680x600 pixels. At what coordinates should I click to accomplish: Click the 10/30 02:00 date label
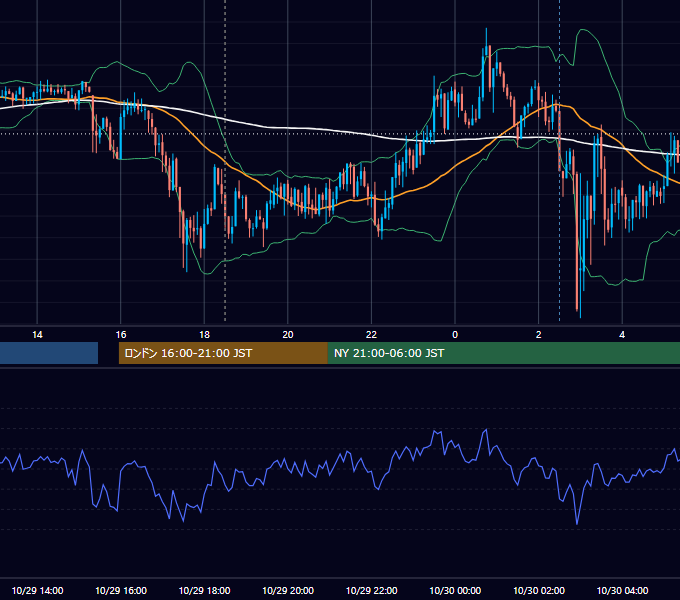539,590
